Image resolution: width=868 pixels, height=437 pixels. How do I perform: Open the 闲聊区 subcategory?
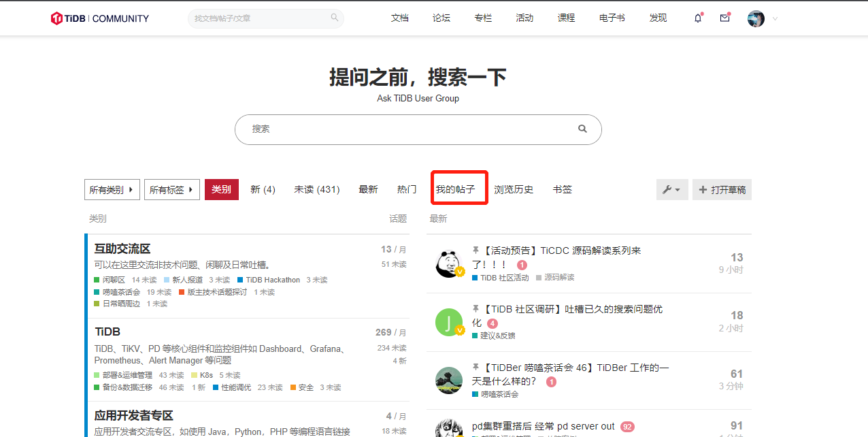(x=110, y=280)
